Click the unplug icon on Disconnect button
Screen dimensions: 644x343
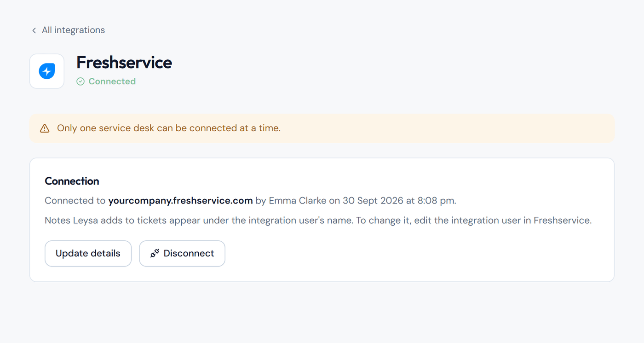[x=155, y=253]
